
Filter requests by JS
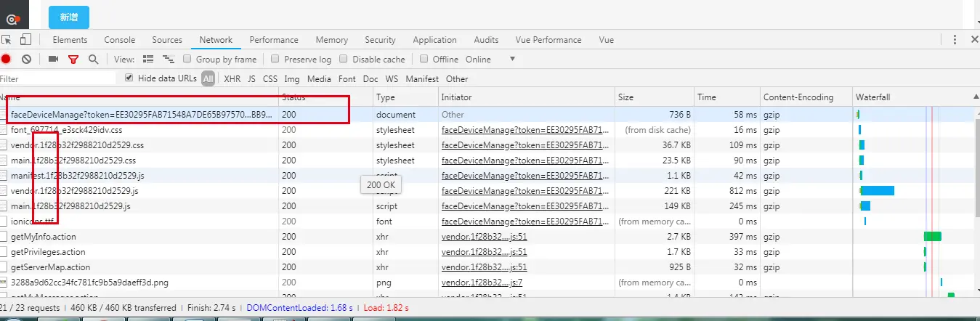[251, 78]
